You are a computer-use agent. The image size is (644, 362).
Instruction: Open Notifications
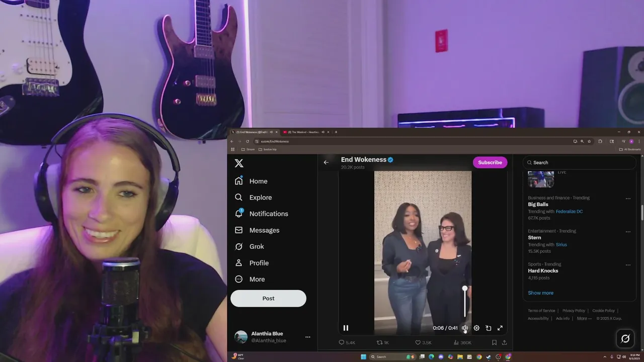[x=261, y=214]
